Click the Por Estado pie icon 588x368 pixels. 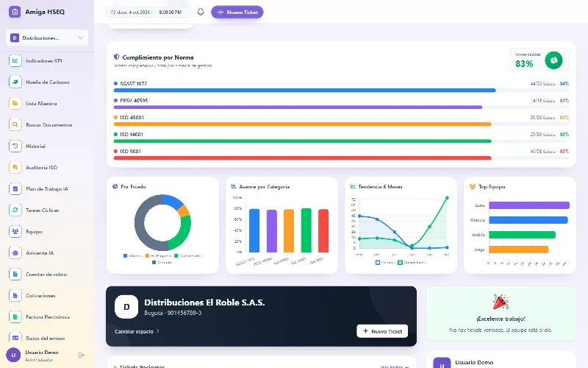[x=115, y=187]
